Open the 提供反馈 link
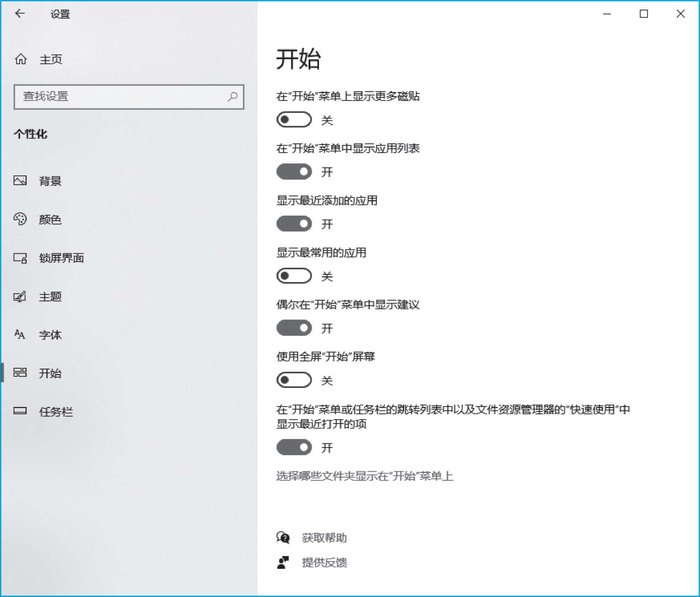 pos(324,563)
